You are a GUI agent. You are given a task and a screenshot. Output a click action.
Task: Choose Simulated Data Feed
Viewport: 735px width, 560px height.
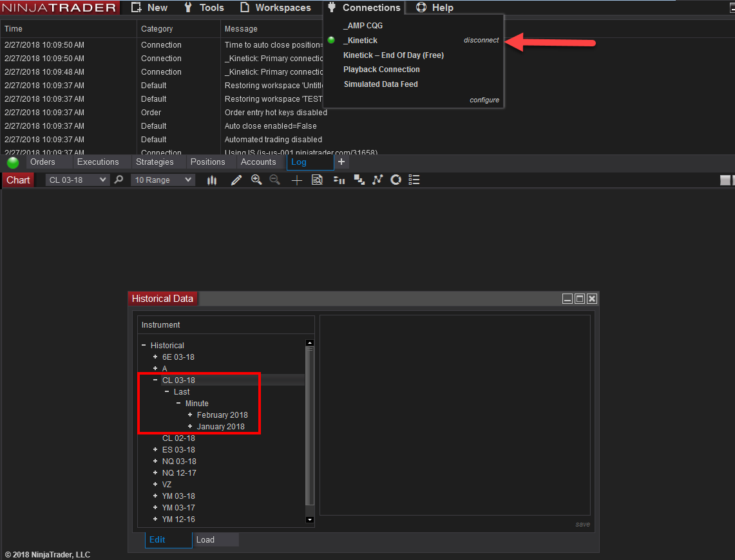click(x=381, y=84)
